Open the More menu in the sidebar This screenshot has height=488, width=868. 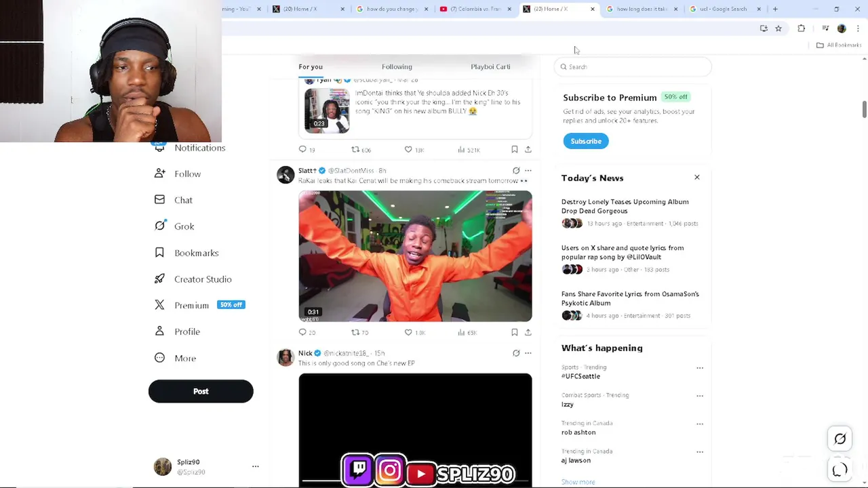click(176, 358)
